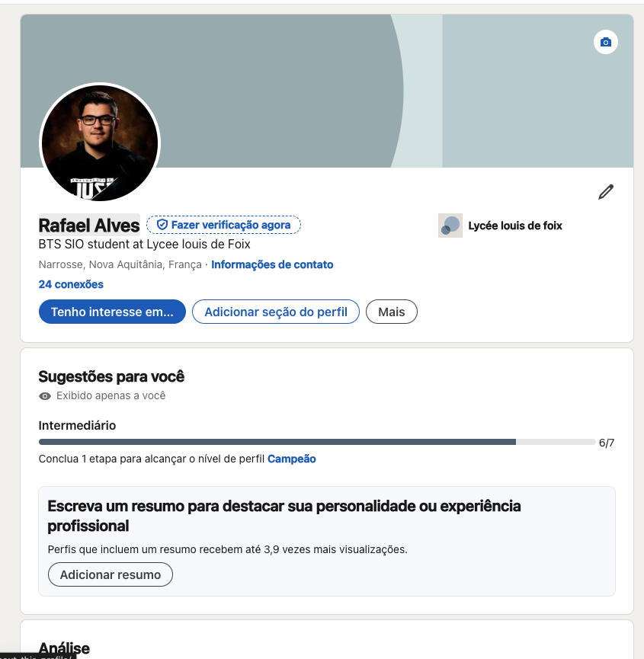Click the Rafael Alves name heading
This screenshot has width=644, height=659.
click(x=89, y=225)
